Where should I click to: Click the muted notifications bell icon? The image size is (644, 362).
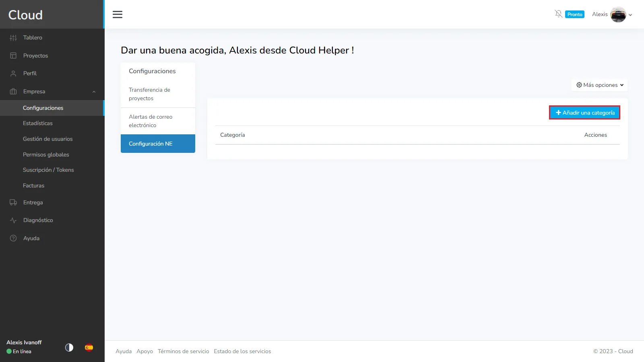(558, 14)
